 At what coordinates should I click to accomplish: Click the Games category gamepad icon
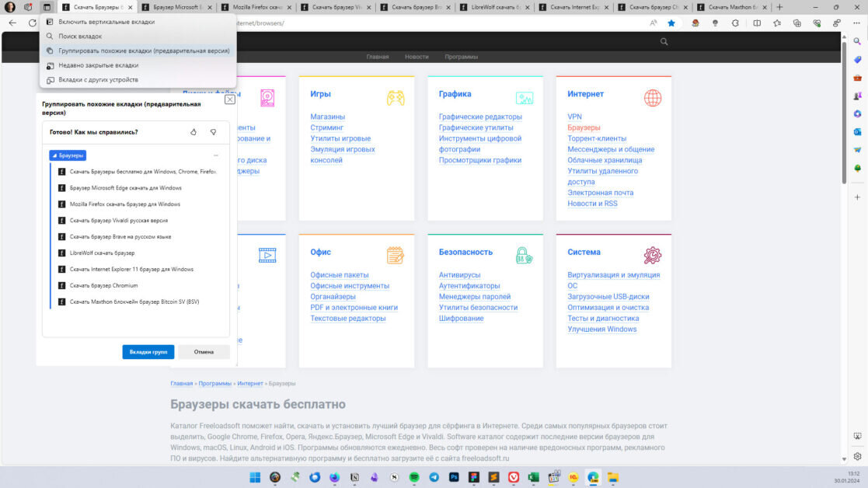click(396, 98)
